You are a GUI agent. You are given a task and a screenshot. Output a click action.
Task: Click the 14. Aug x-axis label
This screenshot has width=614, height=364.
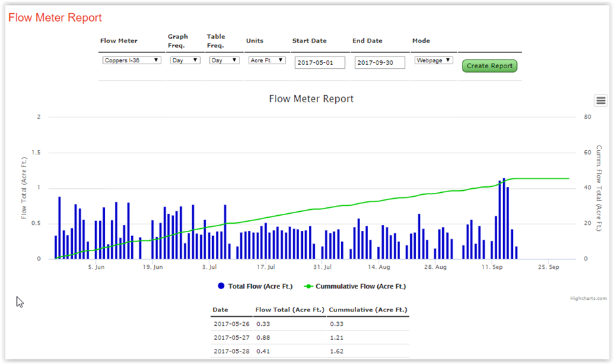[x=379, y=267]
